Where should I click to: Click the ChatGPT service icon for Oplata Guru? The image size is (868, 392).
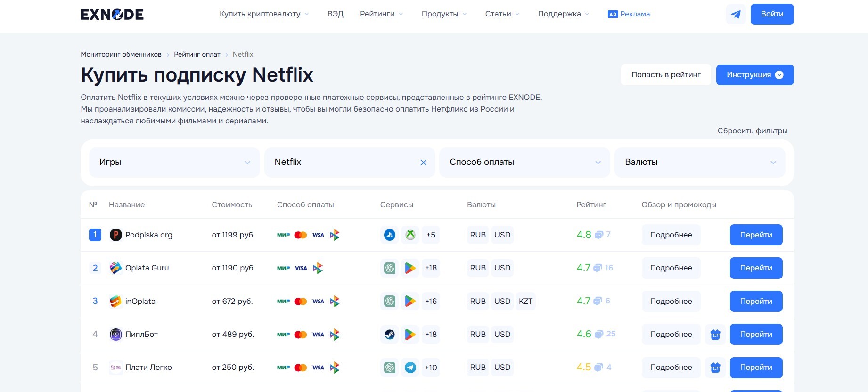(390, 268)
